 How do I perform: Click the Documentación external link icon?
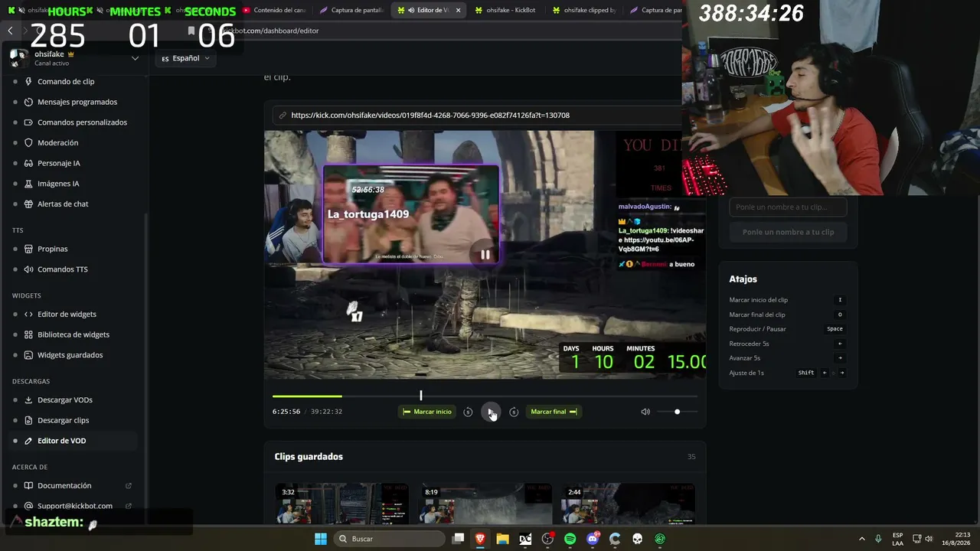[x=129, y=485]
